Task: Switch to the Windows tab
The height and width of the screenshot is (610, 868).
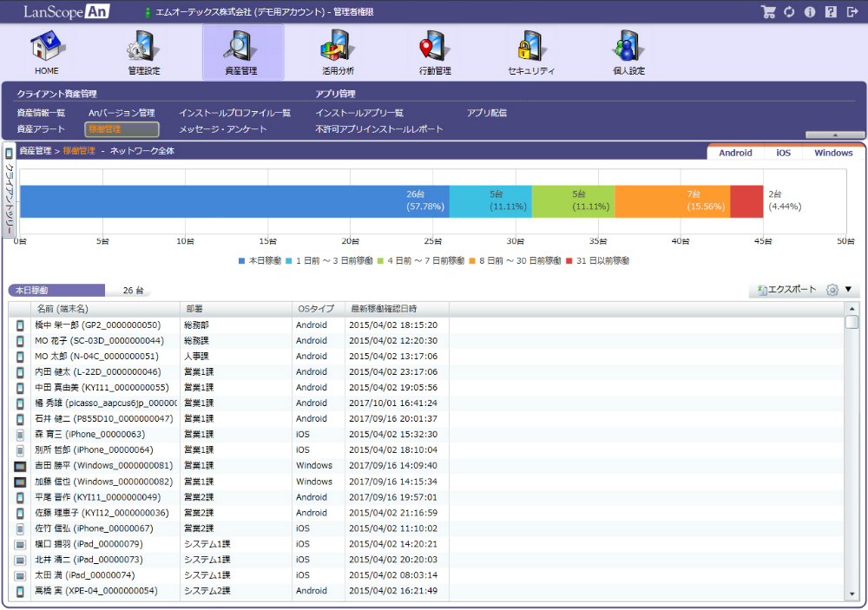Action: coord(833,153)
